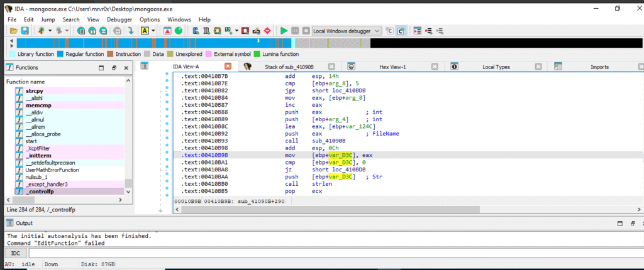644x270 pixels.
Task: Click the IDC command input field
Action: pos(336,253)
